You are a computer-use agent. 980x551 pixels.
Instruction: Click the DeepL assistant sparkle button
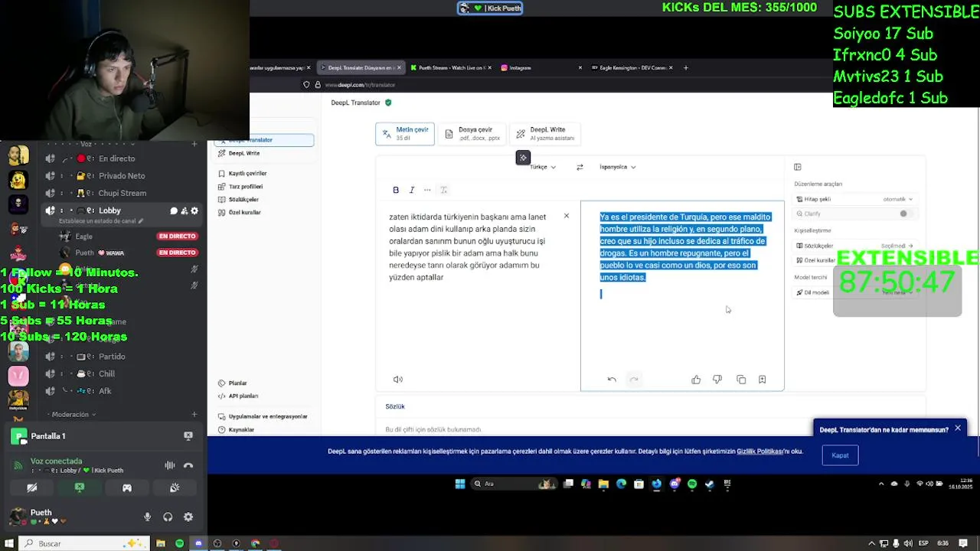523,158
